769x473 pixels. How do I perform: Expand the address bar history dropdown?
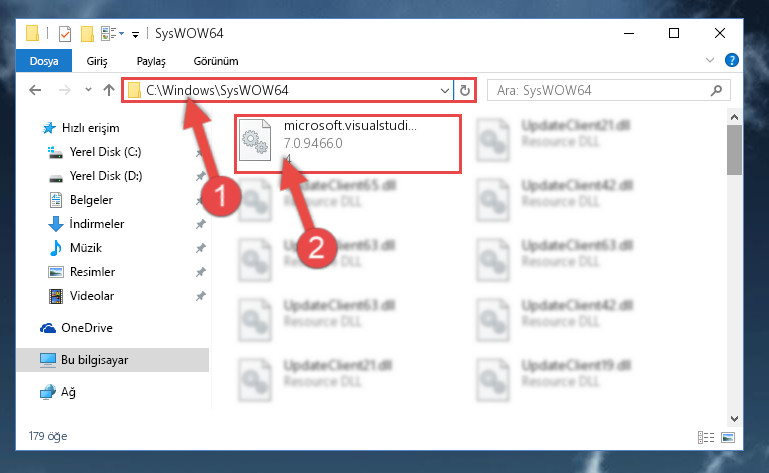pos(444,90)
